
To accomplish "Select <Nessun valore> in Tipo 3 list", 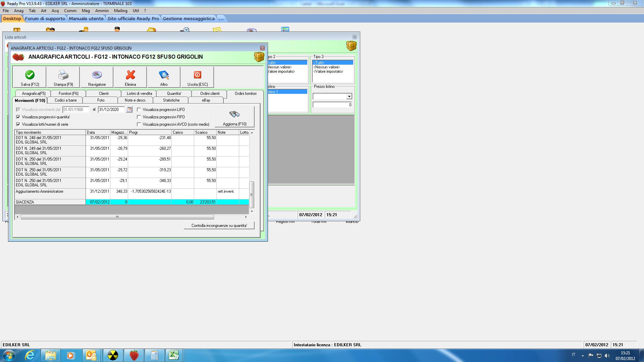I will point(327,67).
